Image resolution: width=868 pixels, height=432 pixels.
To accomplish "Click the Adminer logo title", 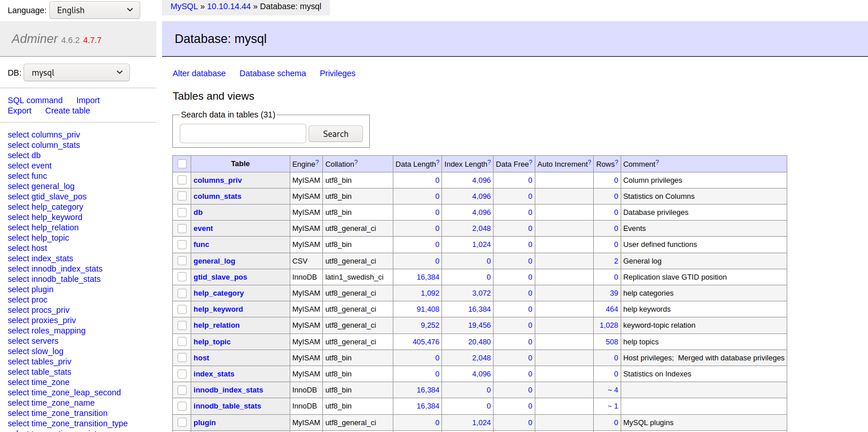I will 35,39.
